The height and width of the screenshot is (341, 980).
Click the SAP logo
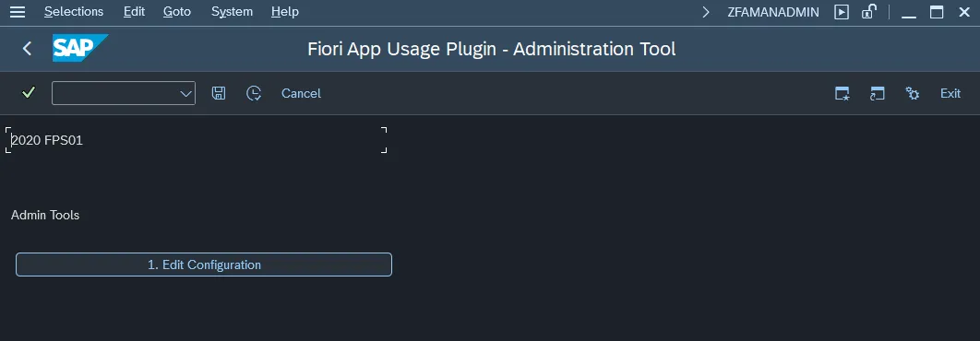click(x=79, y=48)
